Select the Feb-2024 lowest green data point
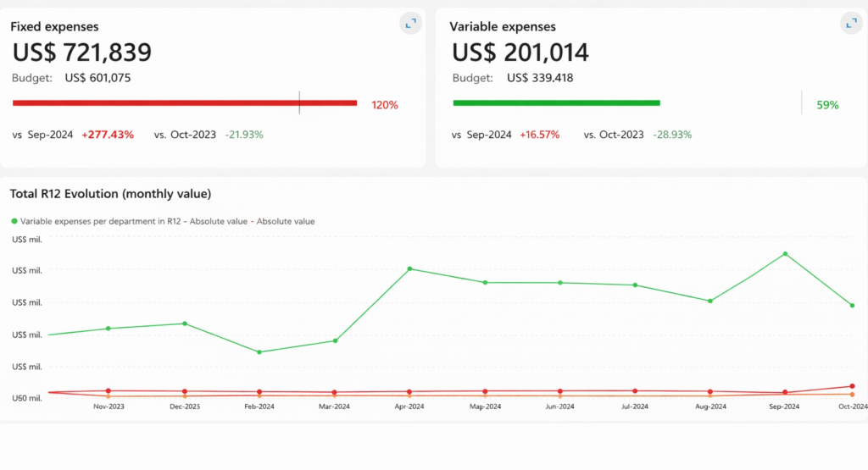Image resolution: width=868 pixels, height=470 pixels. tap(259, 352)
